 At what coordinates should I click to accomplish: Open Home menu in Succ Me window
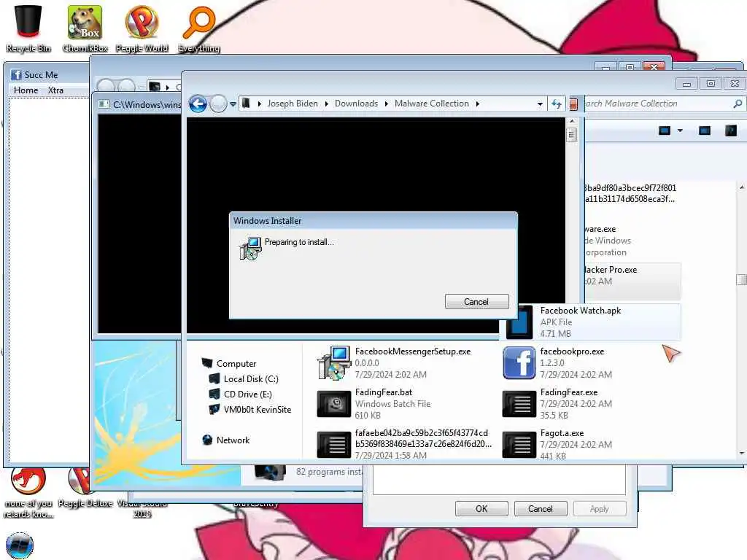[x=26, y=90]
